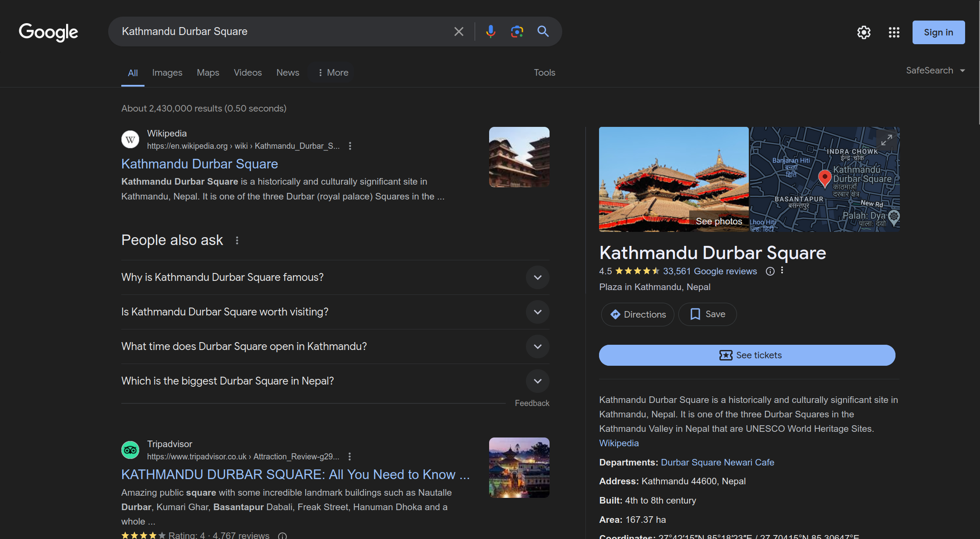Click the Feedback link under questions
980x539 pixels.
tap(532, 403)
